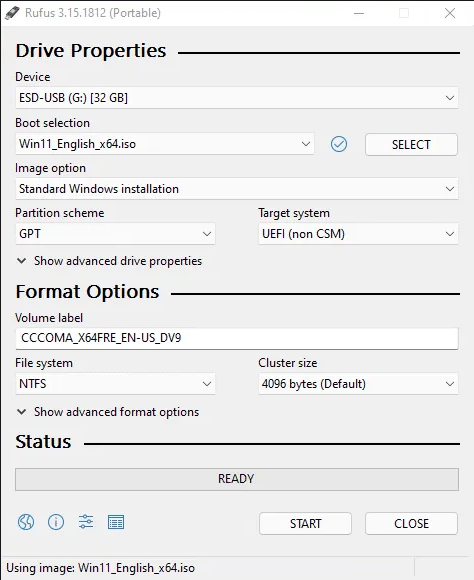The image size is (474, 580).
Task: Close the Rufus window with the title bar X
Action: click(x=450, y=13)
